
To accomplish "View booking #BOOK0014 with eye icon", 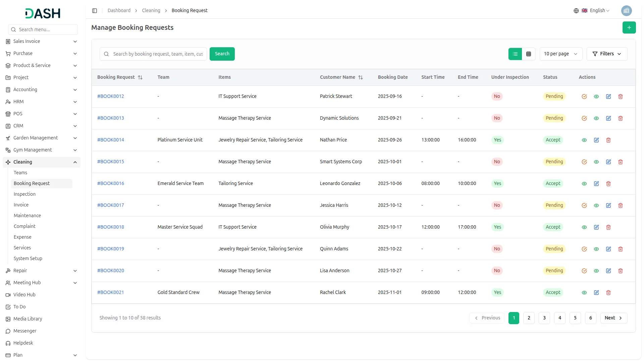I will [x=584, y=140].
